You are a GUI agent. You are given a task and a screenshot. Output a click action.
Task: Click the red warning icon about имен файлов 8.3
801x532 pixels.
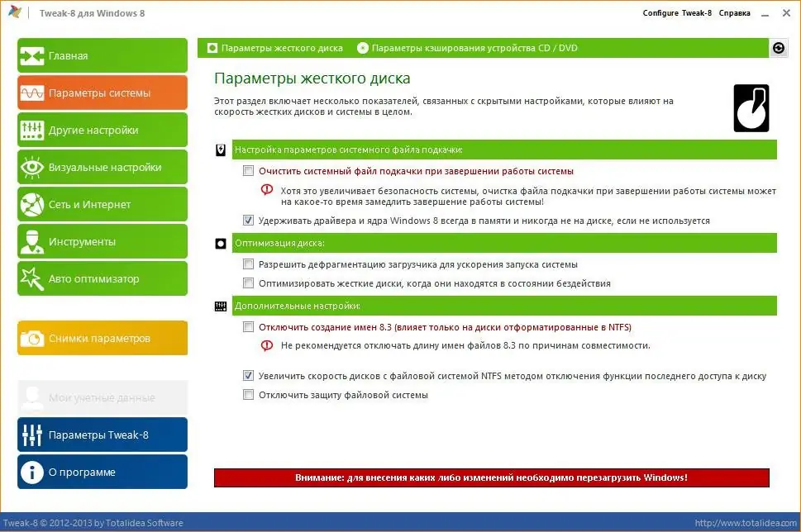pos(267,345)
